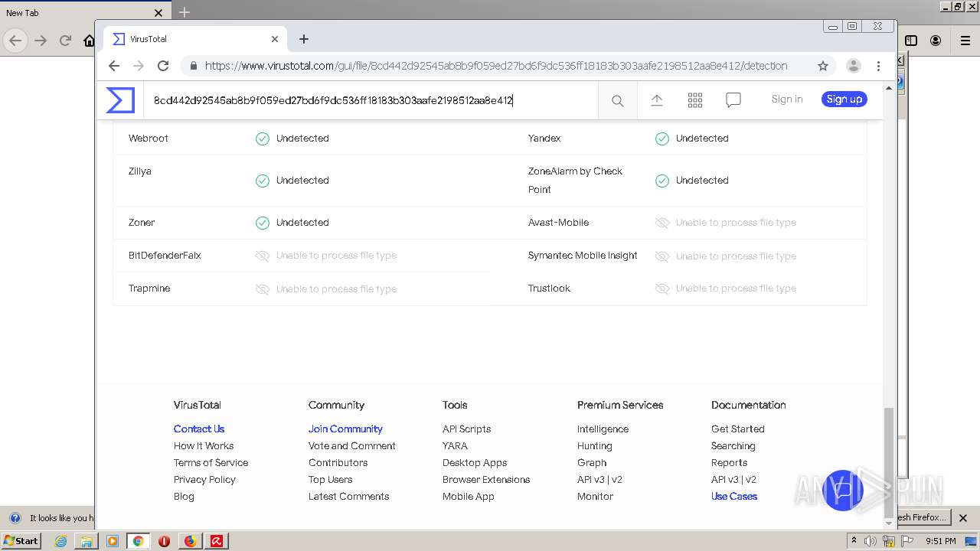
Task: Open media player taskbar icon
Action: click(113, 541)
